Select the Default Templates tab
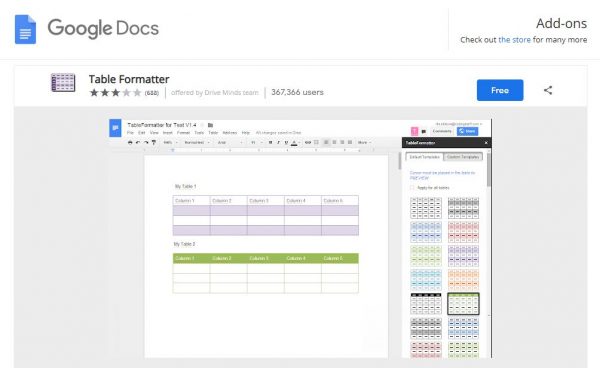The image size is (600, 368). coord(424,157)
